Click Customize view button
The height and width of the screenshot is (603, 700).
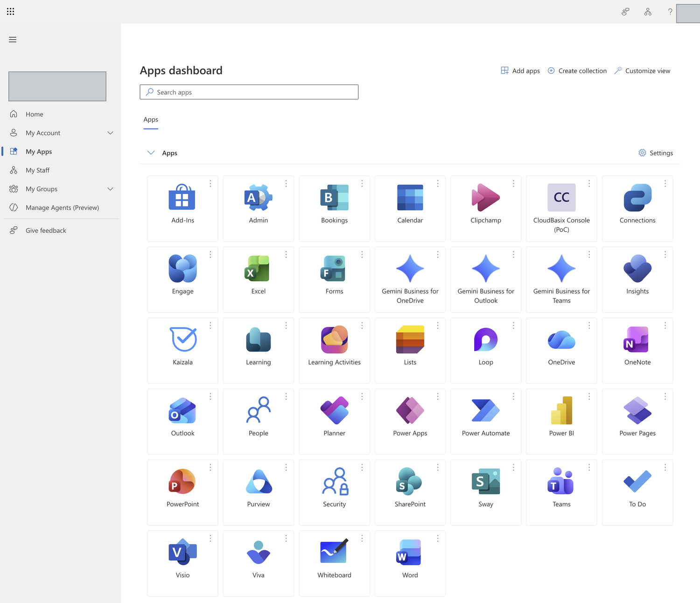[x=643, y=71]
